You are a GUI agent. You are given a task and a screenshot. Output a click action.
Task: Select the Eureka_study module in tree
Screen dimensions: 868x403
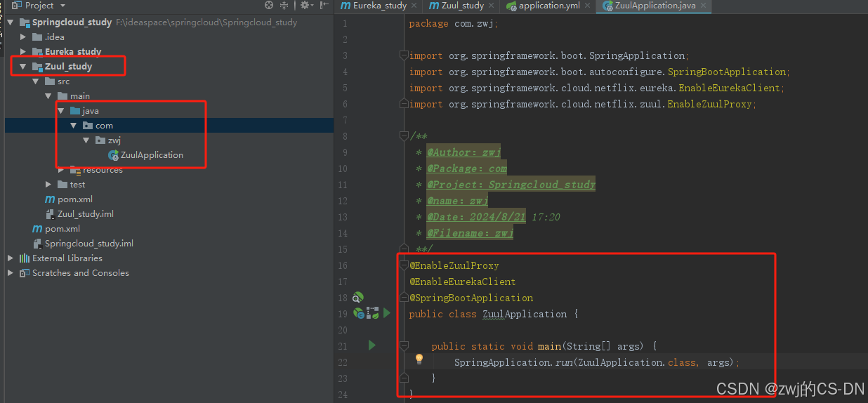pos(73,52)
